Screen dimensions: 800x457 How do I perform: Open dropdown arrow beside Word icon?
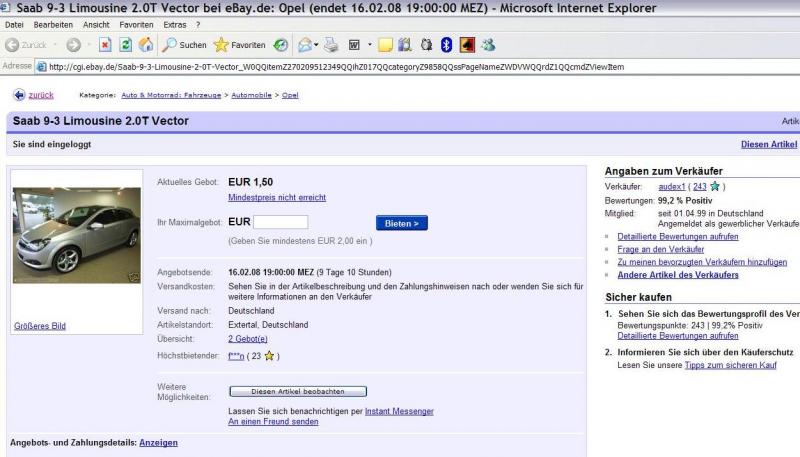tap(370, 45)
